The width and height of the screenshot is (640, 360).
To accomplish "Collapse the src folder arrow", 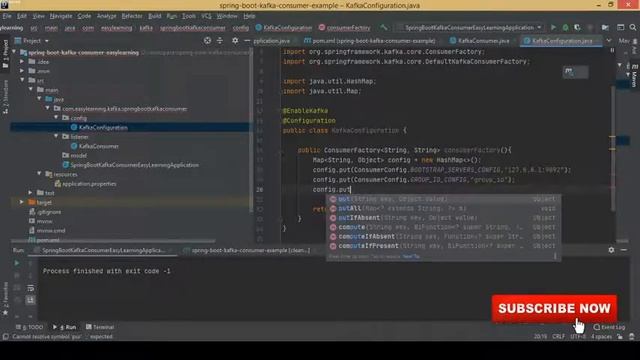I will (x=22, y=80).
